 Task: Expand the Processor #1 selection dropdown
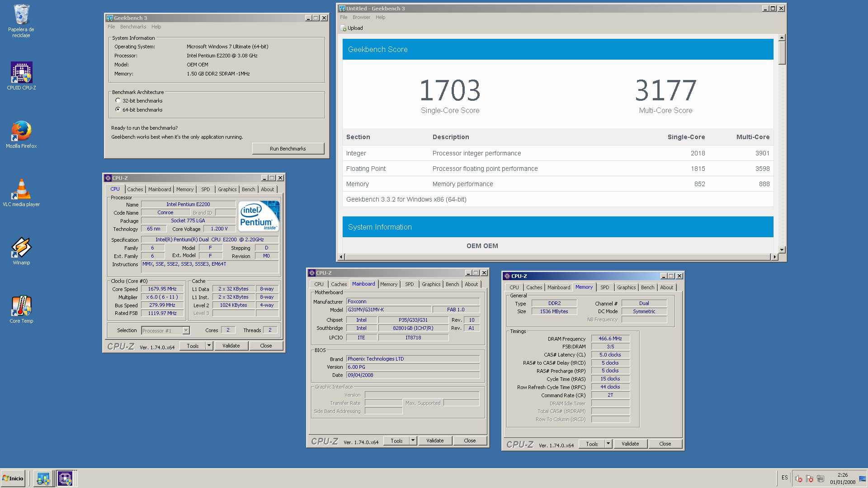(186, 331)
